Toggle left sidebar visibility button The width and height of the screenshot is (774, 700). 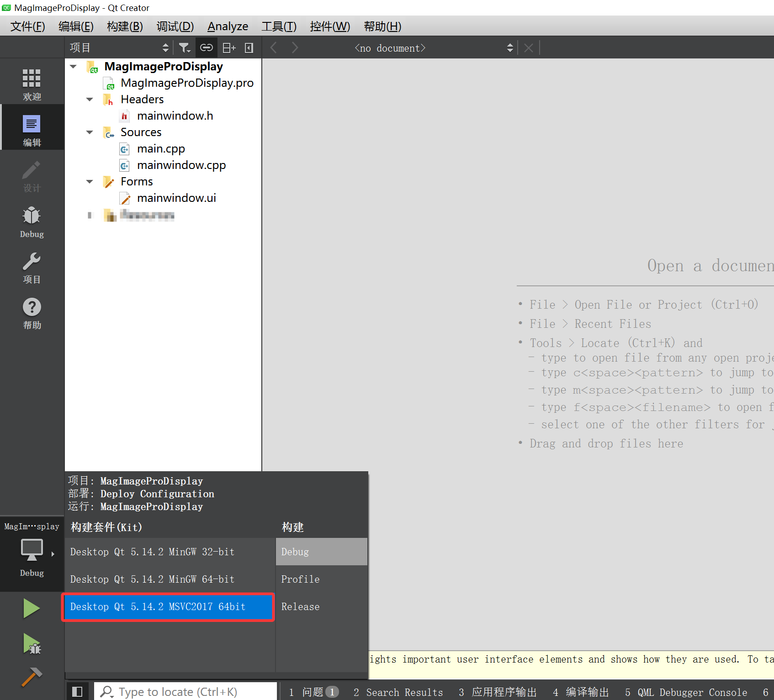tap(77, 691)
